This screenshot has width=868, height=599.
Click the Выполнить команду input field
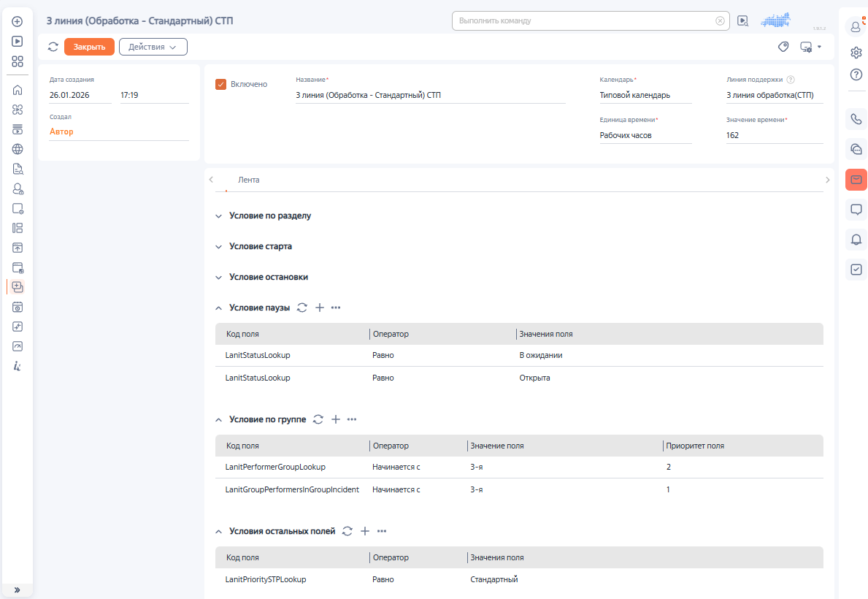point(584,21)
